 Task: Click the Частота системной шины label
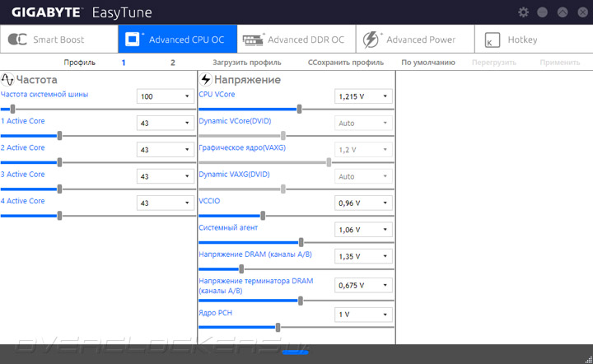(x=44, y=95)
